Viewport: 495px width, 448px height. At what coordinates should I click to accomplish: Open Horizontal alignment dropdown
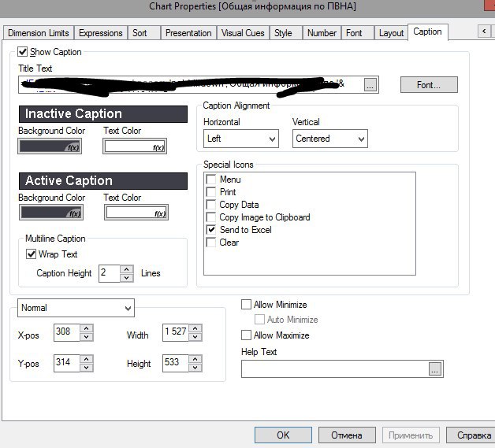click(240, 139)
